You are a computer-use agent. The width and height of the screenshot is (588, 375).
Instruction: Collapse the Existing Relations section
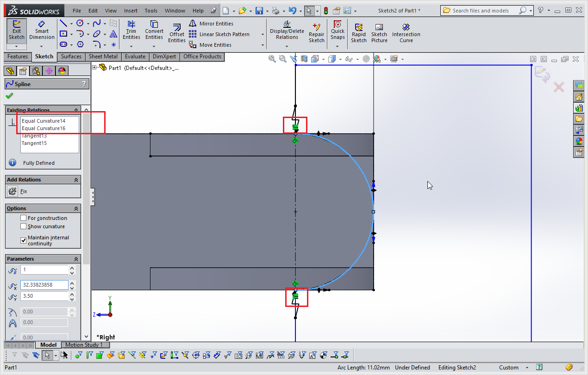click(x=76, y=110)
